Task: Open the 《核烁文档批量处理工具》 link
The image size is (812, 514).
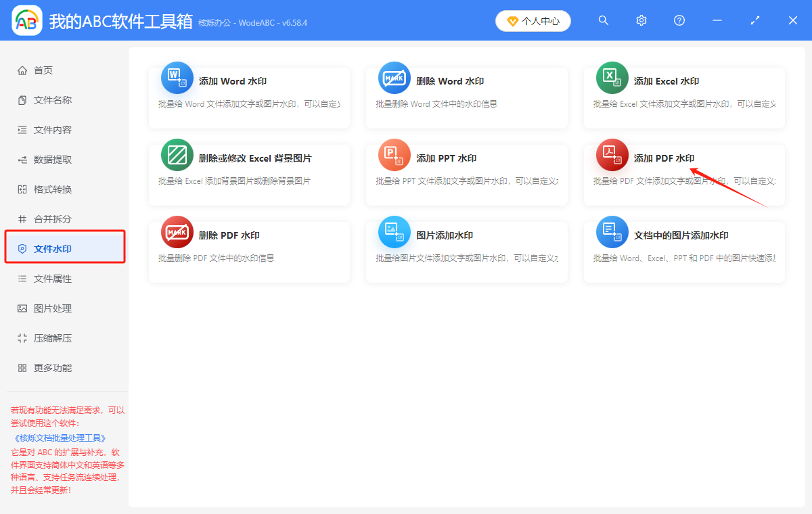Action: [x=60, y=438]
